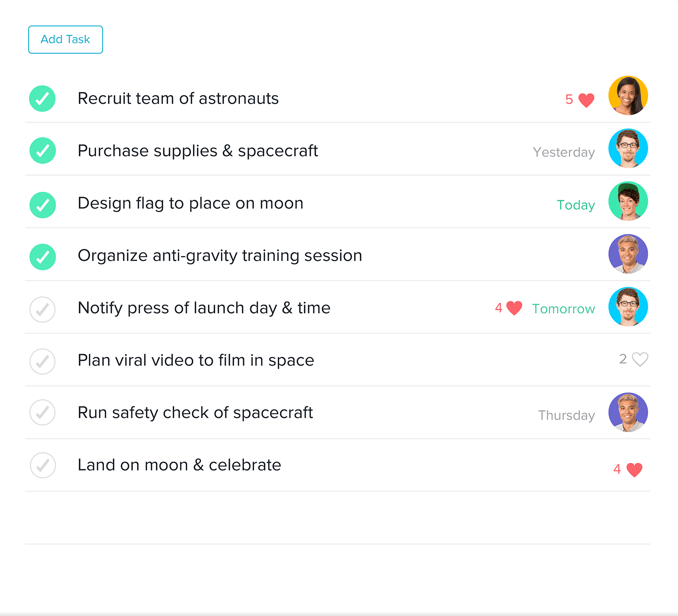Viewport: 678px width, 616px height.
Task: Uncheck Design flag to place on moon
Action: point(42,205)
